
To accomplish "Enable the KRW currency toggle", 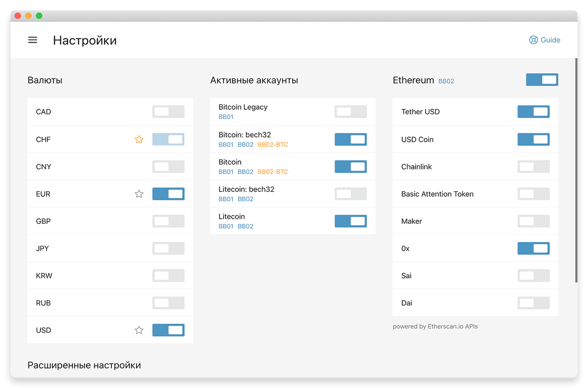I will [168, 276].
